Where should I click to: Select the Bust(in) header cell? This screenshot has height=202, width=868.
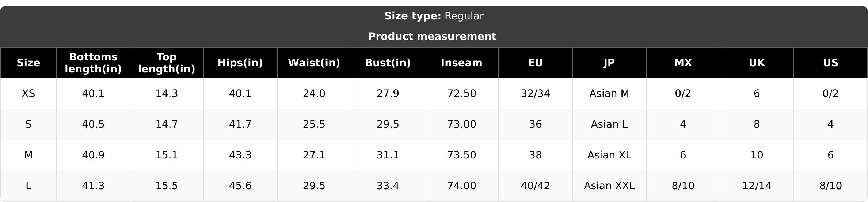click(x=388, y=63)
